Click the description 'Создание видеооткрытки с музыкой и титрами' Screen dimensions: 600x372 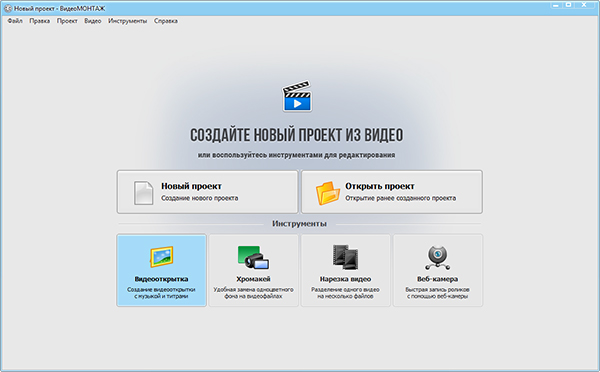(161, 293)
